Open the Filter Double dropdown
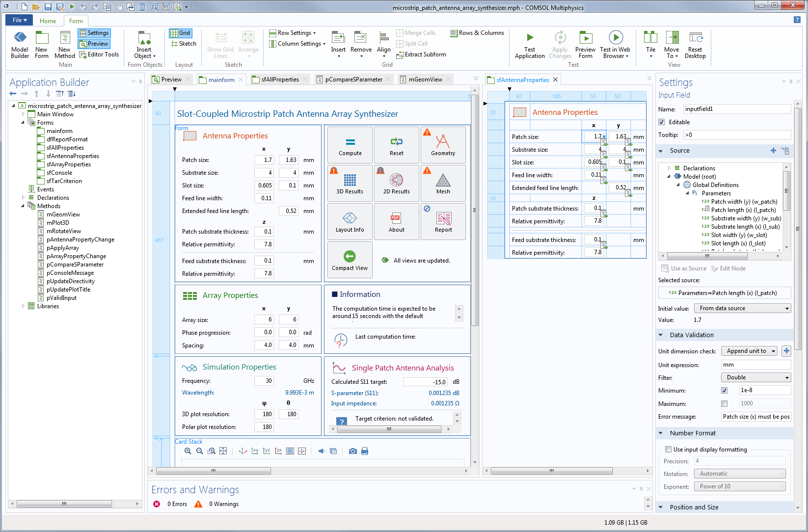The width and height of the screenshot is (808, 532). click(756, 377)
